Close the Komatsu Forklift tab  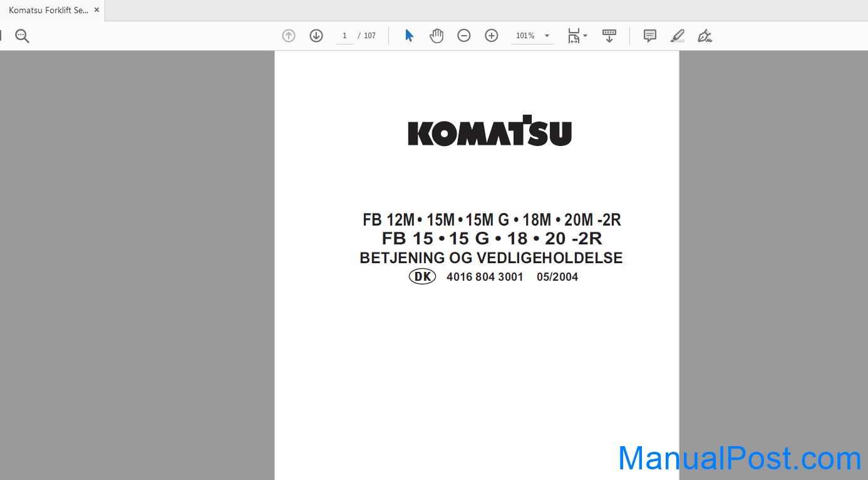coord(96,10)
